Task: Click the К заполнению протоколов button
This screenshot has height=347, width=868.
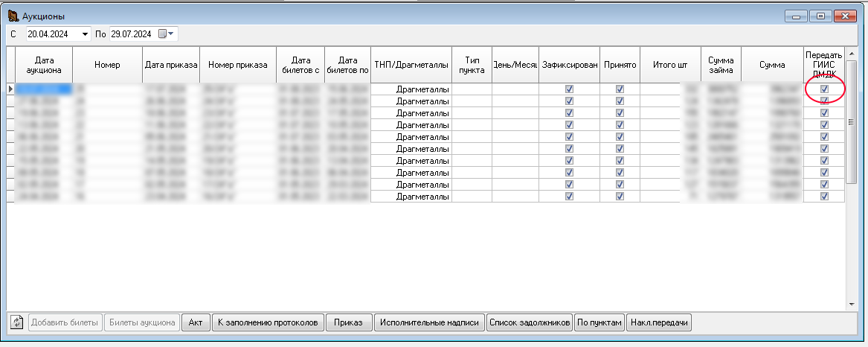Action: pyautogui.click(x=267, y=322)
